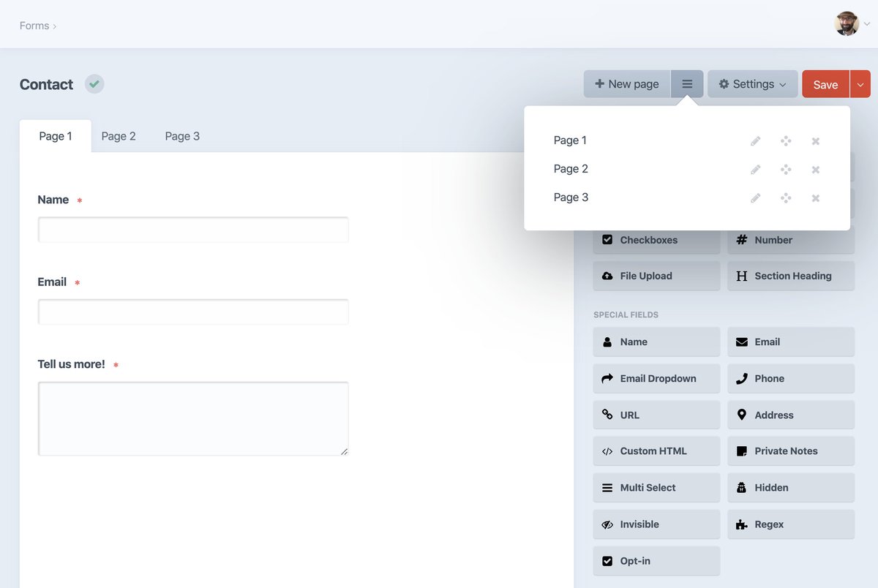Click the New page button

click(x=626, y=83)
